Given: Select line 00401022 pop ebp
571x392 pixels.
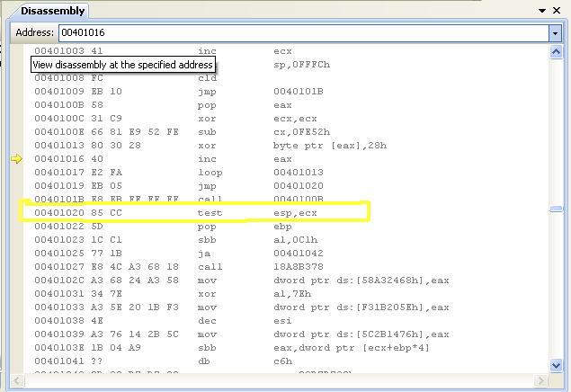Looking at the screenshot, I should pos(163,226).
